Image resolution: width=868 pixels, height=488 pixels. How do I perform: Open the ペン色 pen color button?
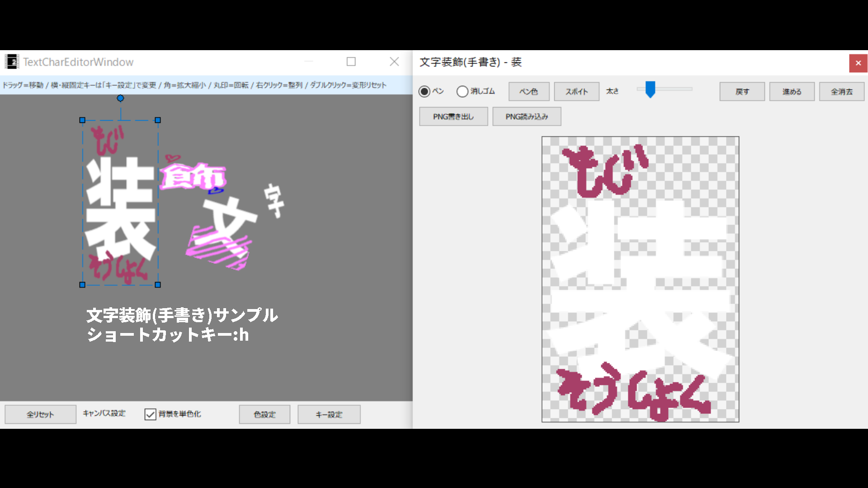[529, 91]
